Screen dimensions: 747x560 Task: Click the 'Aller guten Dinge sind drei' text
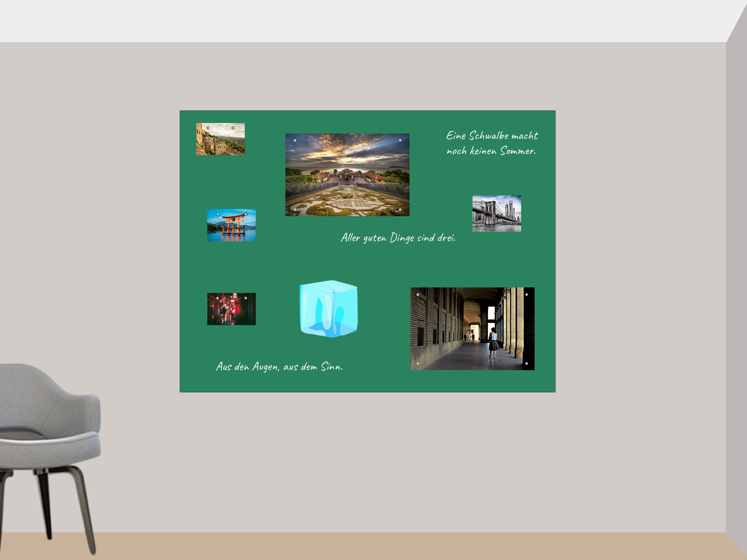pyautogui.click(x=398, y=238)
